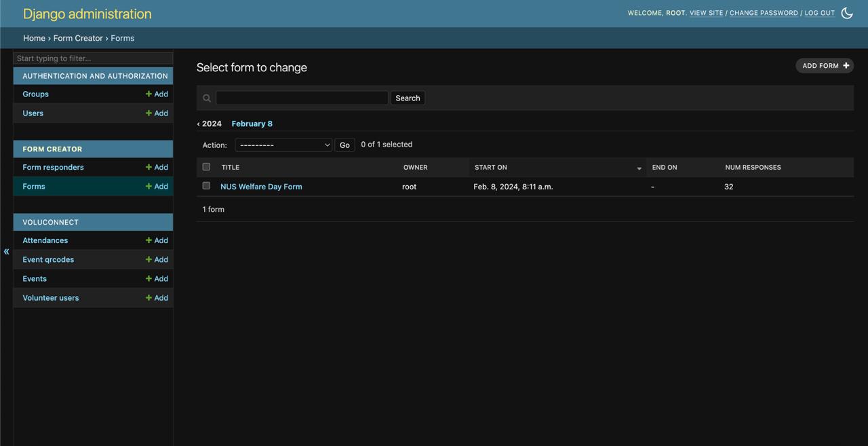868x446 pixels.
Task: Add an Event via sidebar
Action: tap(157, 279)
